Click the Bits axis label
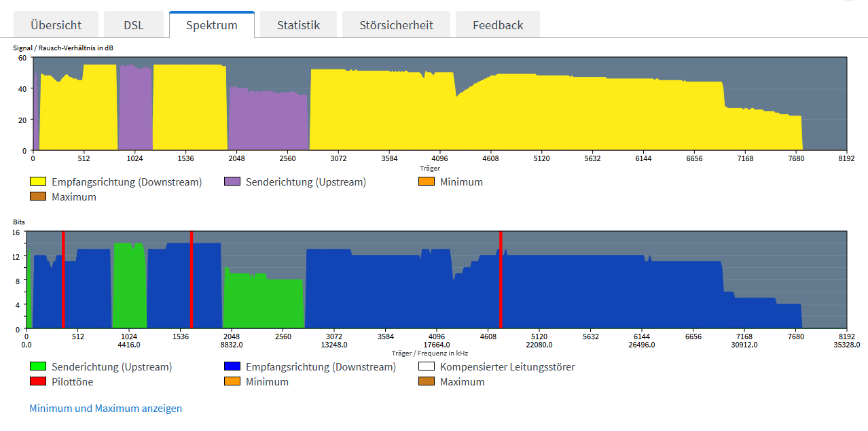Screen dimensions: 868x431 click(18, 222)
